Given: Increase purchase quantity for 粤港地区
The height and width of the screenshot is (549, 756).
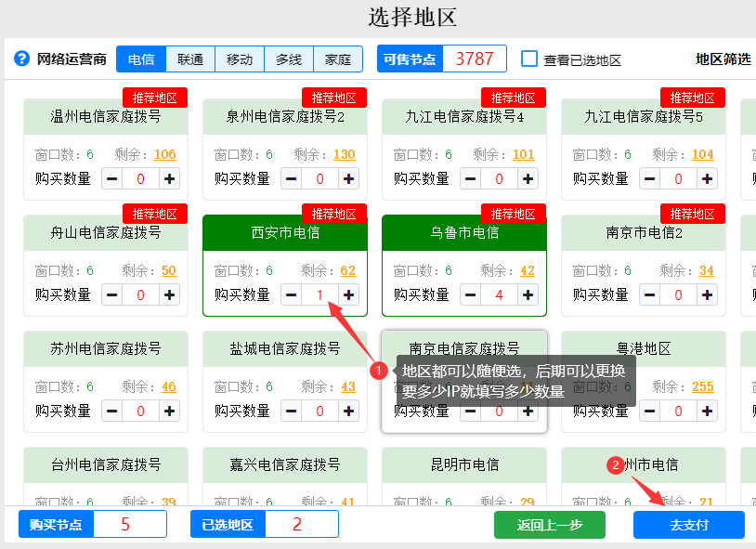Looking at the screenshot, I should click(x=705, y=410).
